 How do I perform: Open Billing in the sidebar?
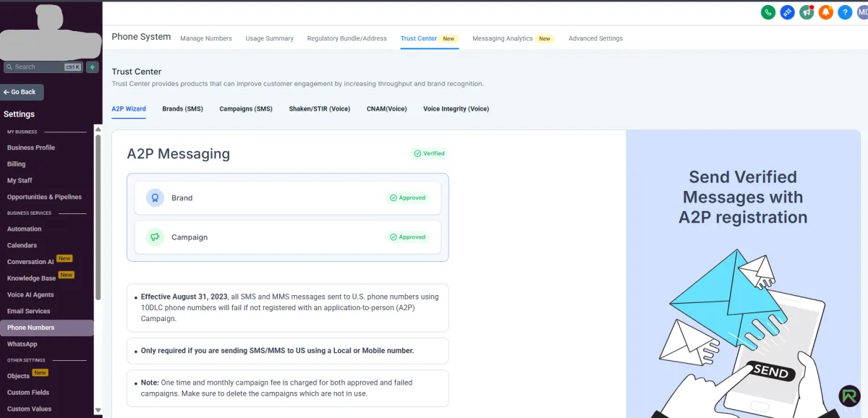point(16,164)
